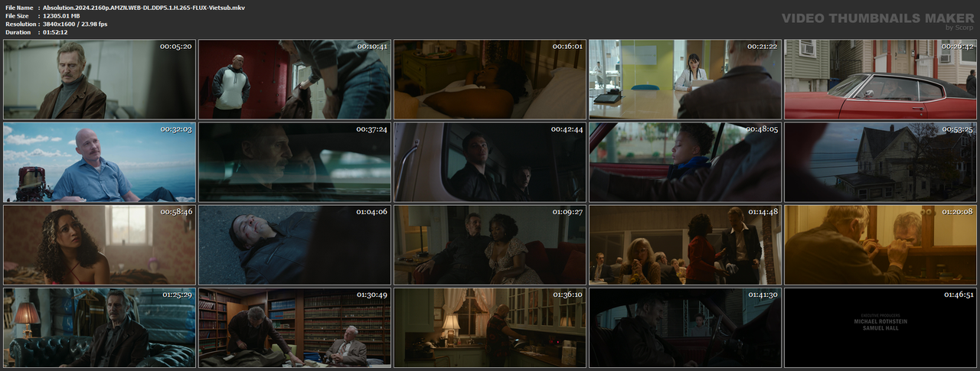Select the thumbnail stamped 00:48:05

[x=684, y=162]
